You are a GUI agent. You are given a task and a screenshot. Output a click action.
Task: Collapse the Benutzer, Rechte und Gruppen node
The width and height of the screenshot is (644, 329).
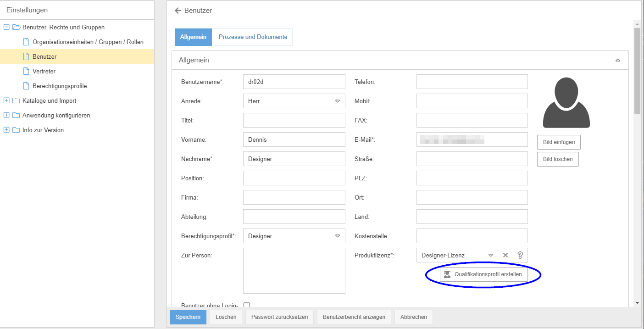click(6, 27)
